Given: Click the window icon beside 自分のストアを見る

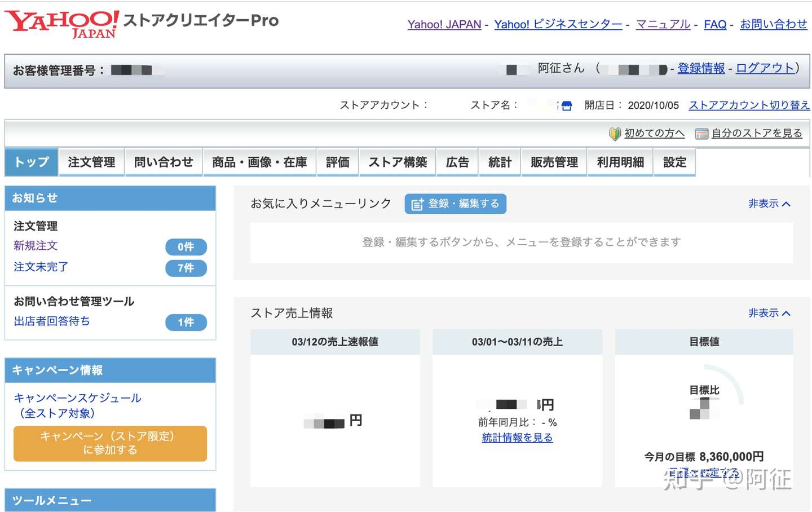Looking at the screenshot, I should coord(701,134).
